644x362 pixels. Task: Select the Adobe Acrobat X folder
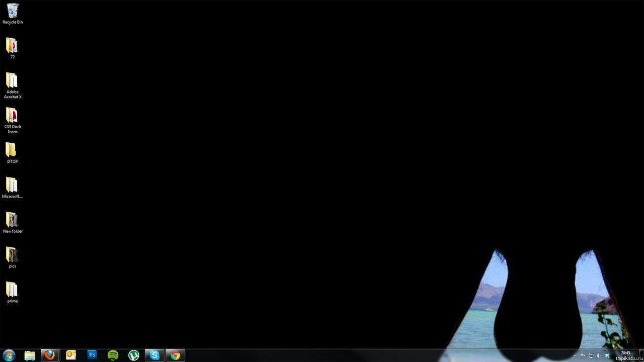click(12, 81)
